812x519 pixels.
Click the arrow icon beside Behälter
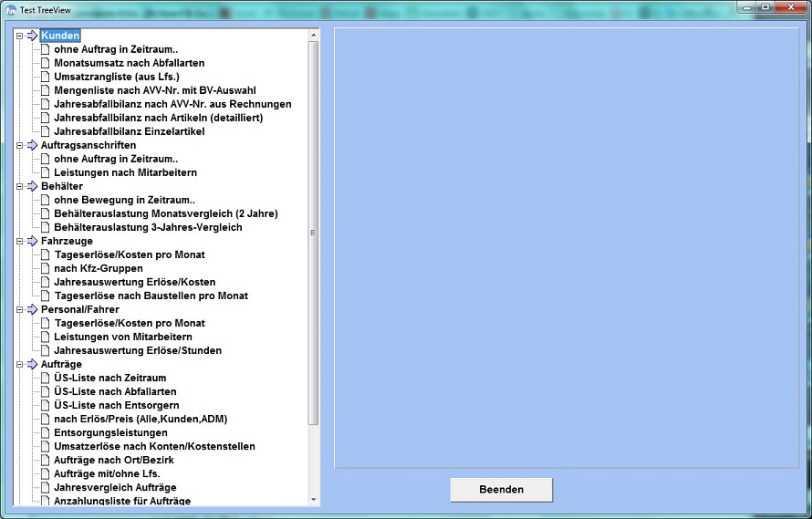[32, 186]
